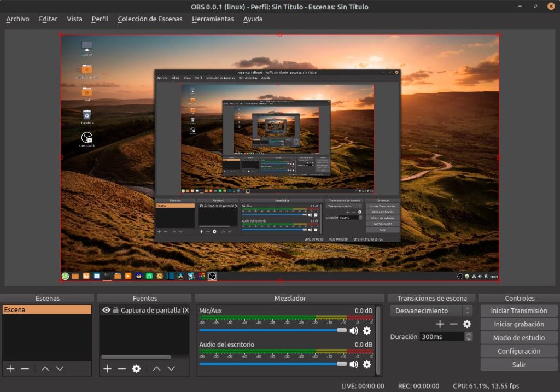
Task: Add a new scene with the plus icon
Action: pos(10,368)
